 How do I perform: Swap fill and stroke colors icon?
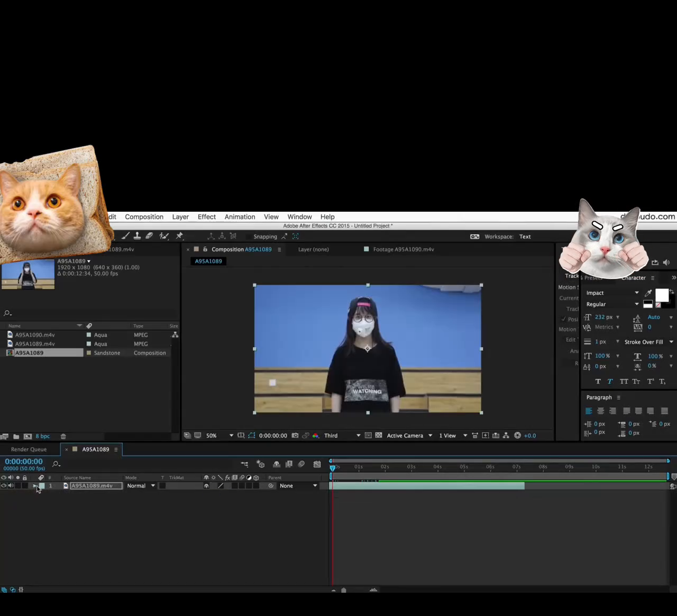[672, 292]
